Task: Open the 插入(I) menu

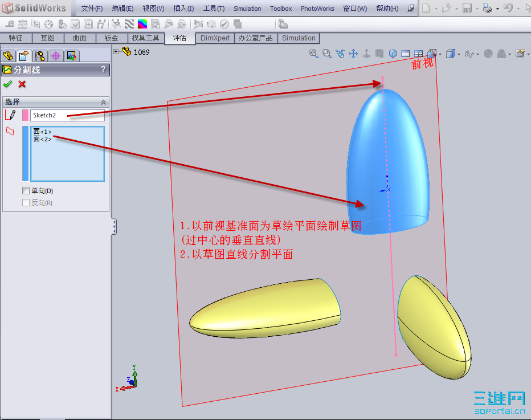Action: (x=183, y=9)
